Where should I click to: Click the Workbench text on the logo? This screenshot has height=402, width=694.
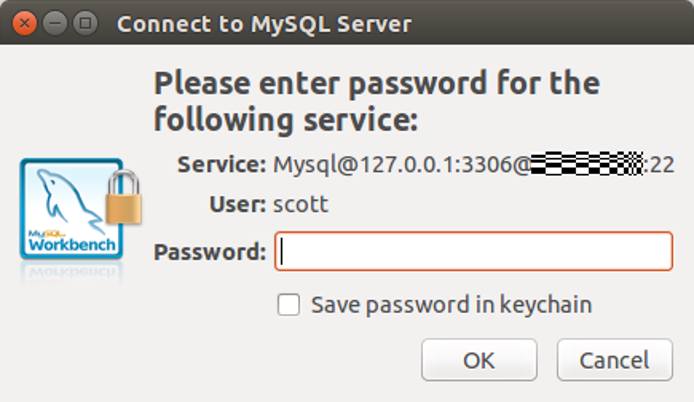pos(72,245)
